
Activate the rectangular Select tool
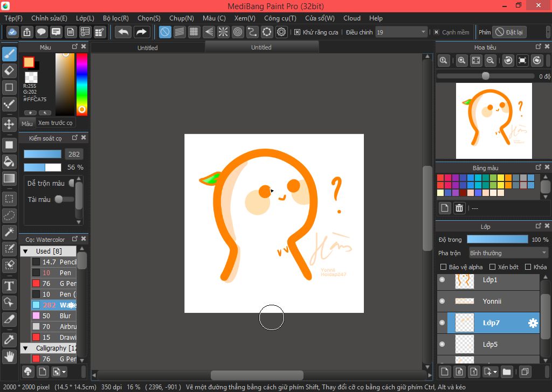(9, 199)
